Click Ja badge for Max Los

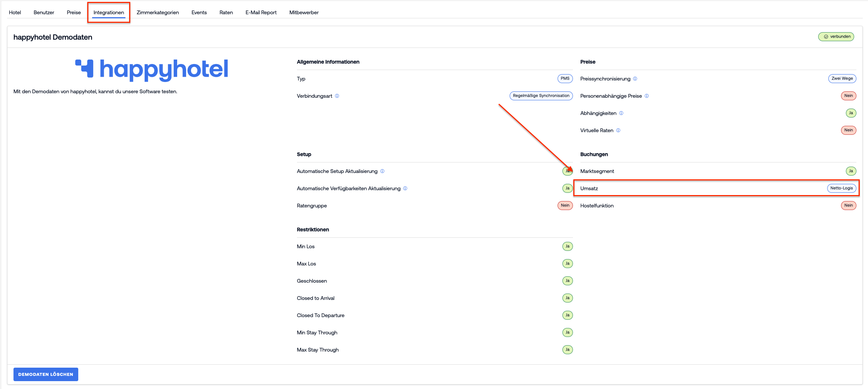[568, 264]
